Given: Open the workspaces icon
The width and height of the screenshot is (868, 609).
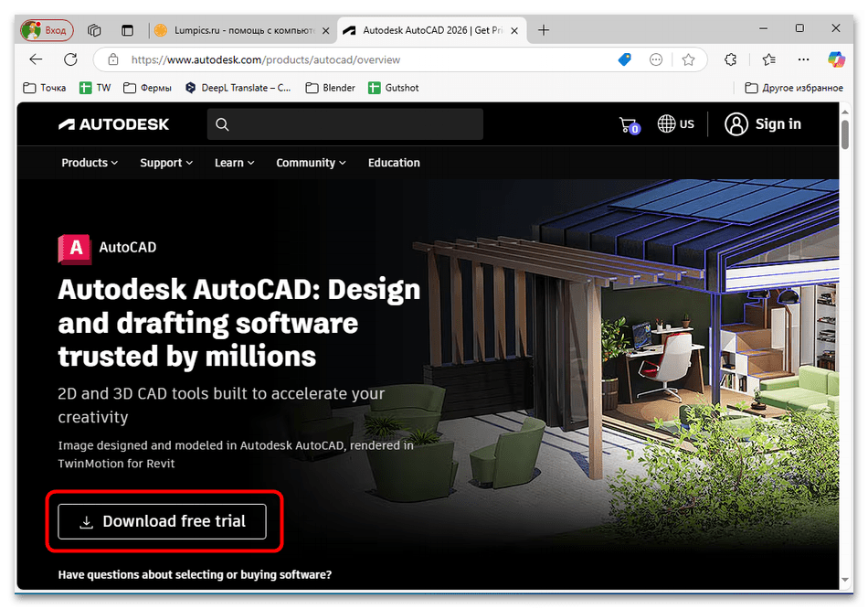Looking at the screenshot, I should point(94,30).
